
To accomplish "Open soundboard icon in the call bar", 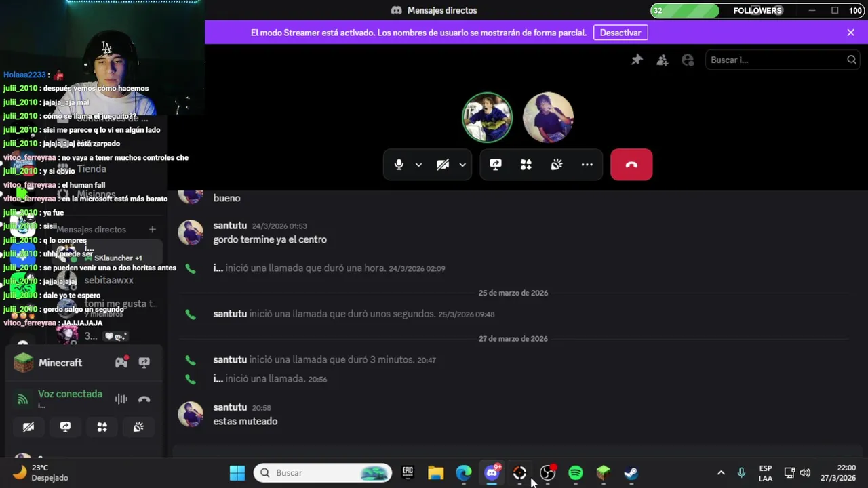I will pos(557,165).
